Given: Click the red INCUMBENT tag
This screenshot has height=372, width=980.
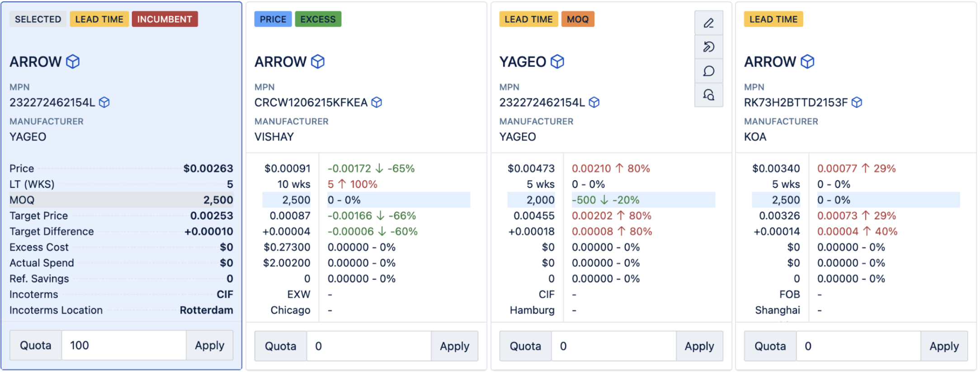Looking at the screenshot, I should [165, 19].
